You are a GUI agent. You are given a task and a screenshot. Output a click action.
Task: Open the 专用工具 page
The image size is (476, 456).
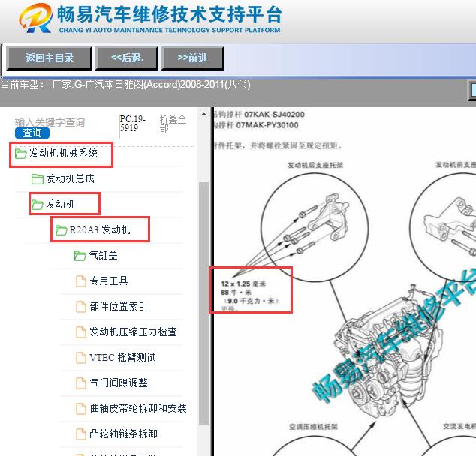click(x=109, y=280)
